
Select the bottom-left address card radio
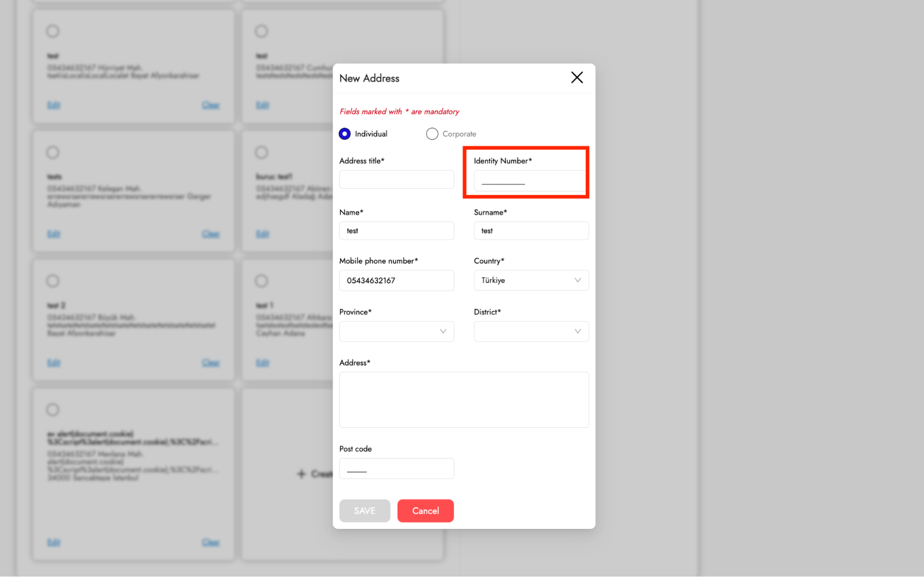53,410
